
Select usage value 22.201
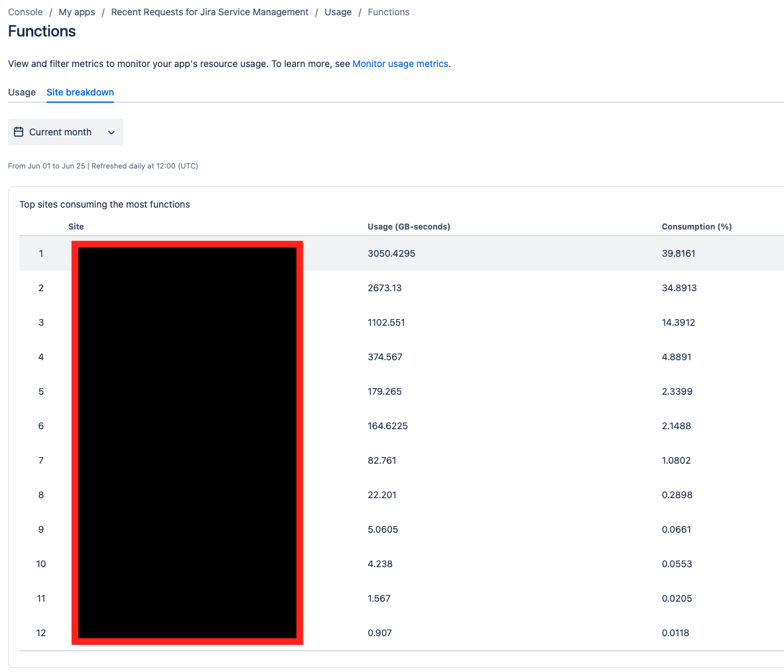click(x=382, y=495)
